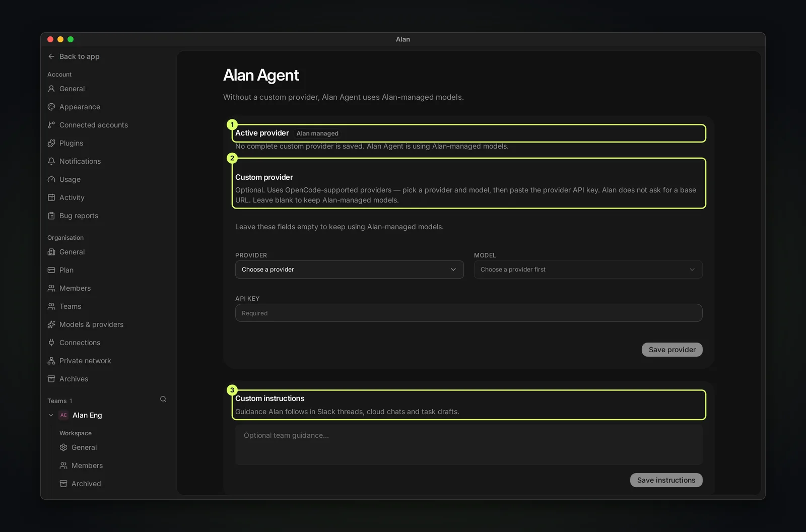
Task: Click the Teams 1 section header
Action: (60, 401)
